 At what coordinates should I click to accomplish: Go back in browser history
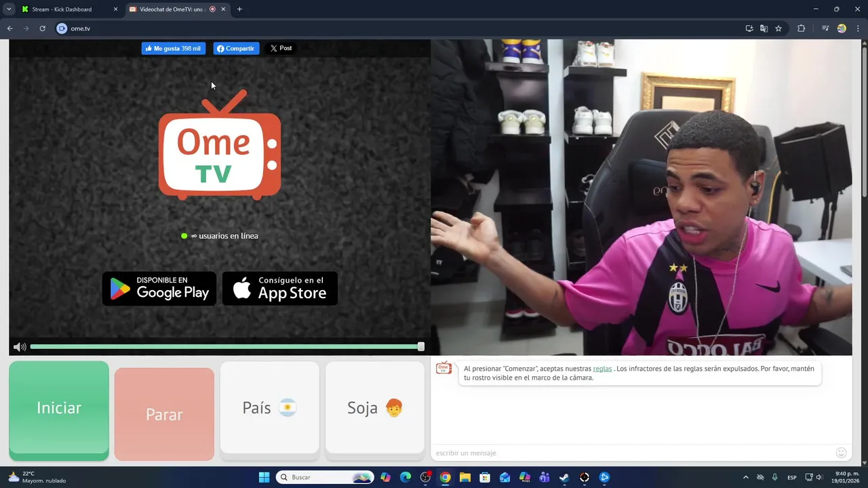click(9, 28)
